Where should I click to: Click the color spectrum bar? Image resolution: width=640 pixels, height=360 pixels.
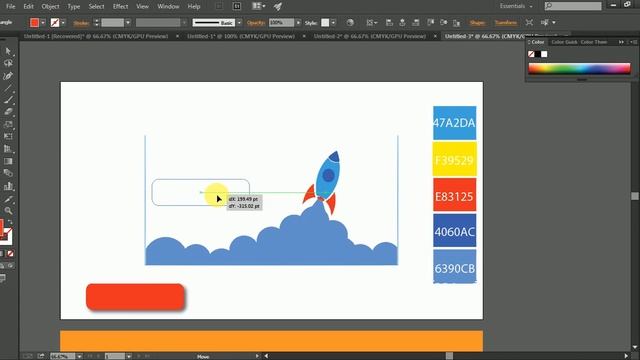[x=580, y=69]
